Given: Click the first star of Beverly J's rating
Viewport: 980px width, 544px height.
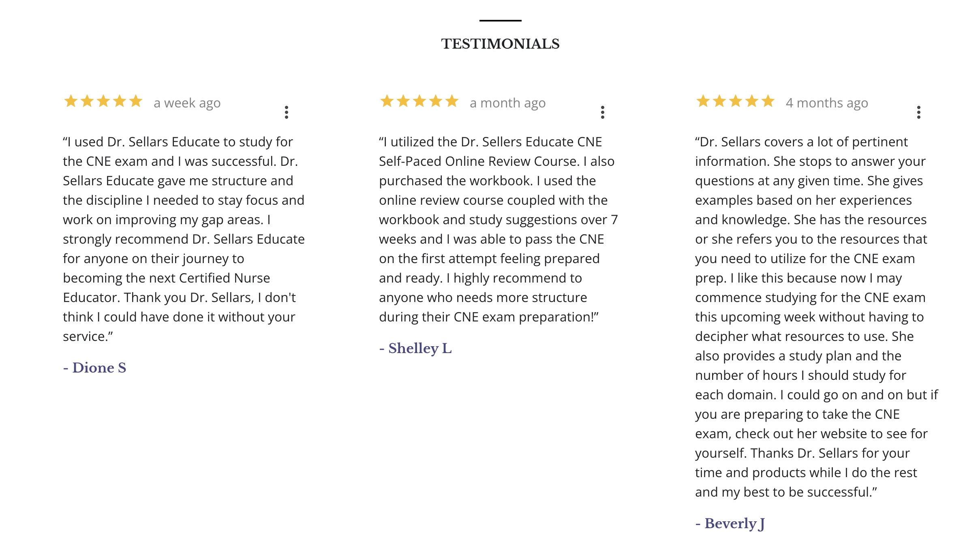Looking at the screenshot, I should coord(703,101).
